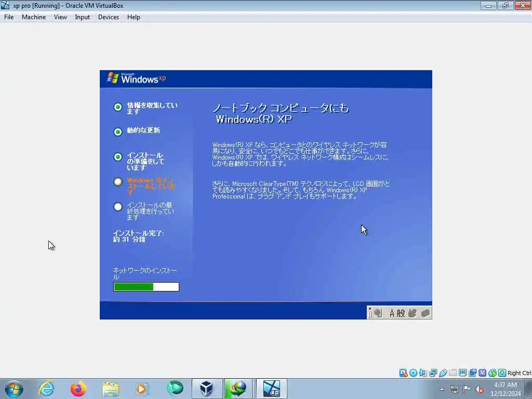Open the Devices menu

(108, 17)
